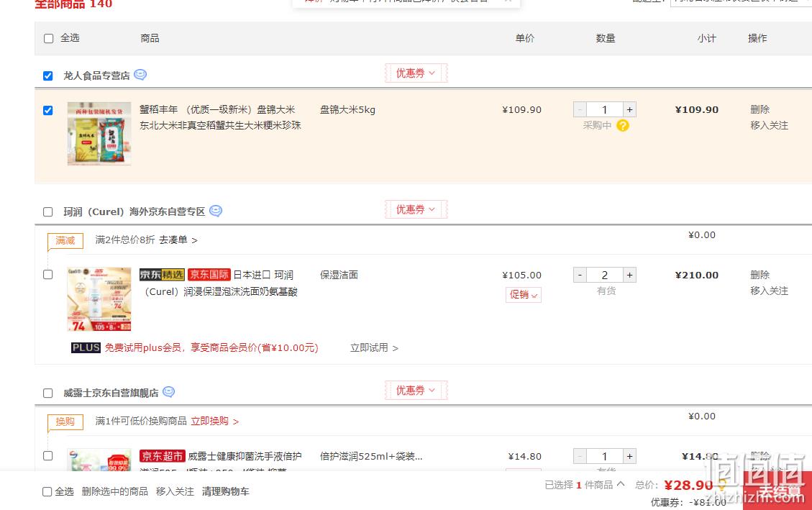Check the 珂润 (Curel) shop checkbox

point(48,211)
